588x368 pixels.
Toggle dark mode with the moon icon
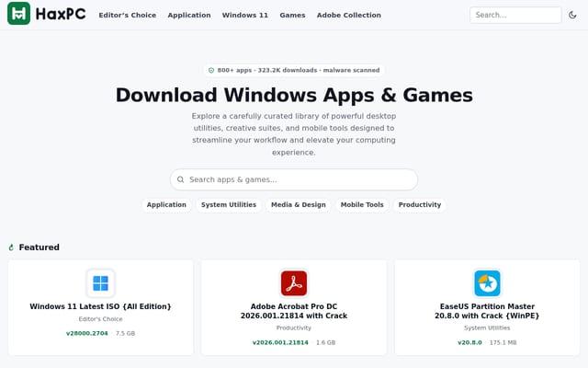(572, 15)
